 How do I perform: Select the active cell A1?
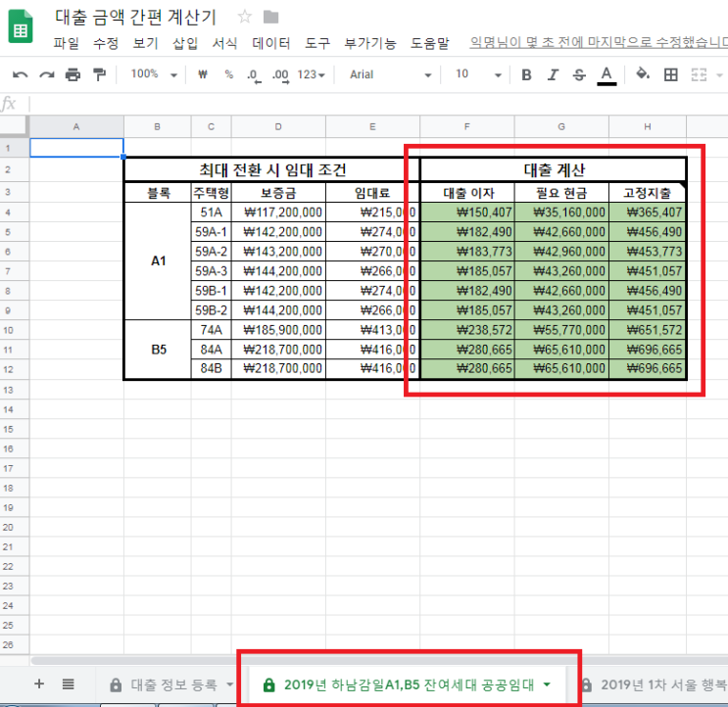pos(76,148)
